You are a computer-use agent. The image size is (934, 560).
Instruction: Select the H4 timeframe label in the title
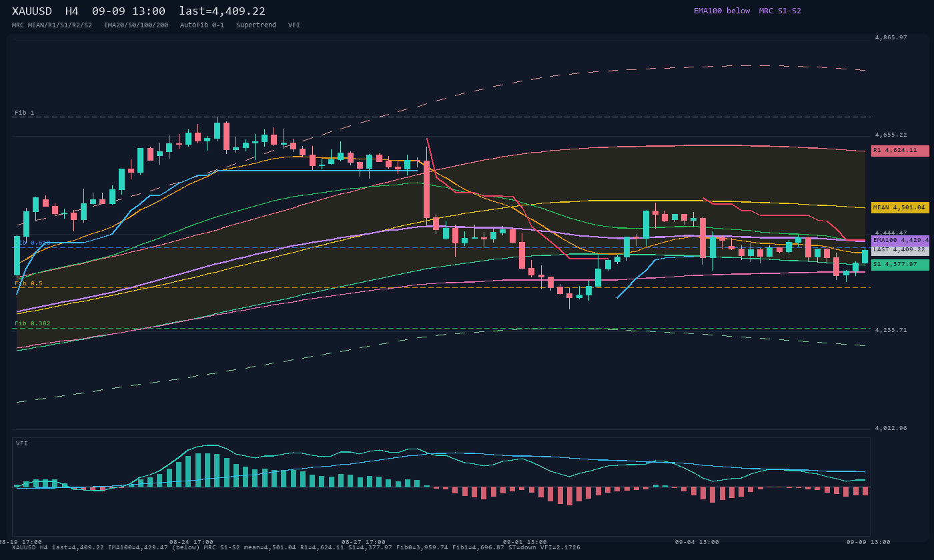coord(72,11)
